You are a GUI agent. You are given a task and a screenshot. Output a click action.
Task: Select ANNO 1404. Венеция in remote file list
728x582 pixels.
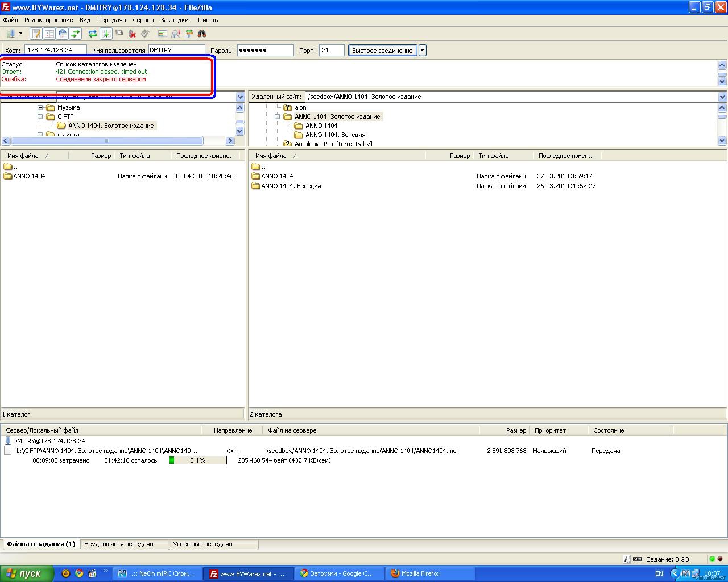[x=291, y=186]
